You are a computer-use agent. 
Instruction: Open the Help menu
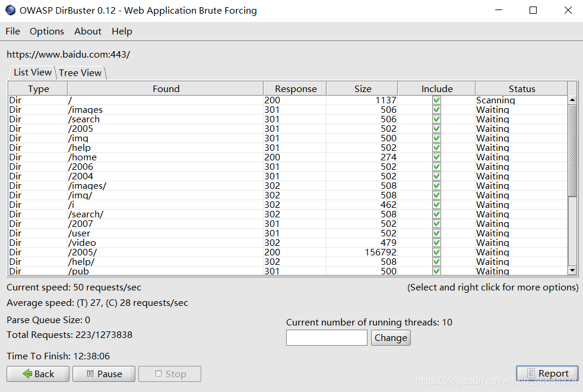(x=122, y=31)
